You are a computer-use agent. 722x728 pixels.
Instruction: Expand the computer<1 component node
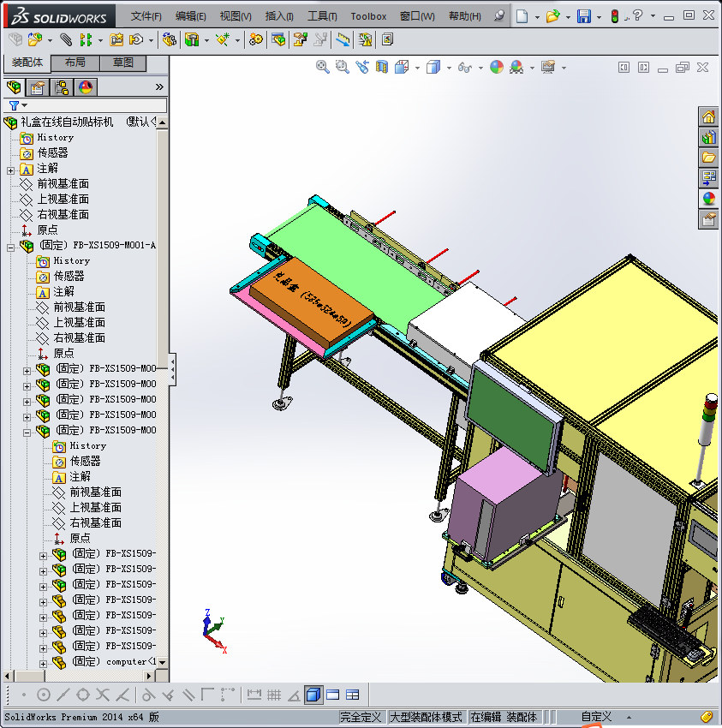click(43, 664)
